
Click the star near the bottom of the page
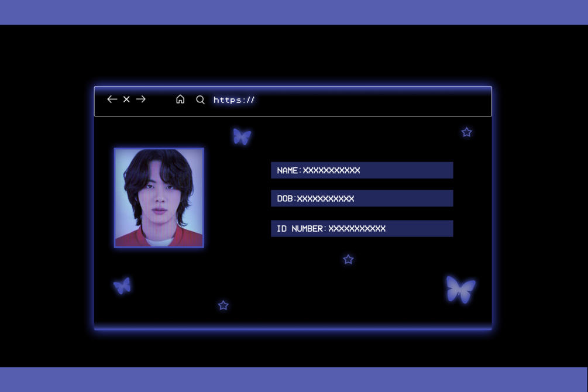tap(223, 305)
